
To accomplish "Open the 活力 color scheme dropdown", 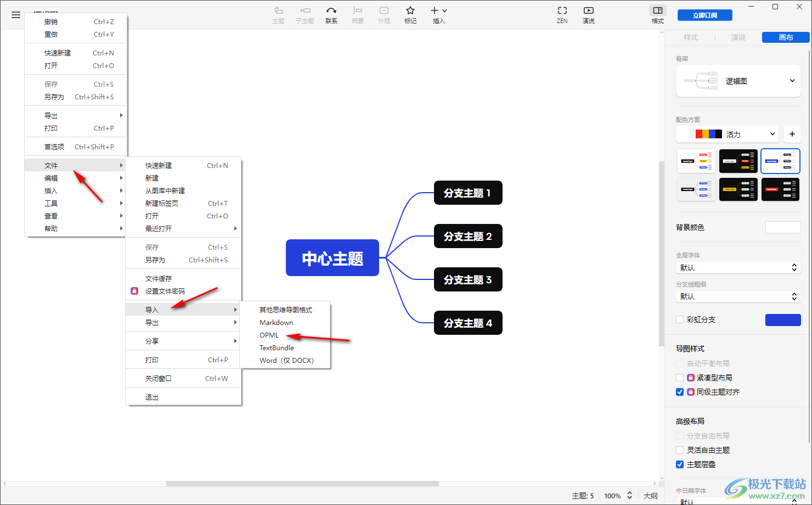I will [x=728, y=134].
